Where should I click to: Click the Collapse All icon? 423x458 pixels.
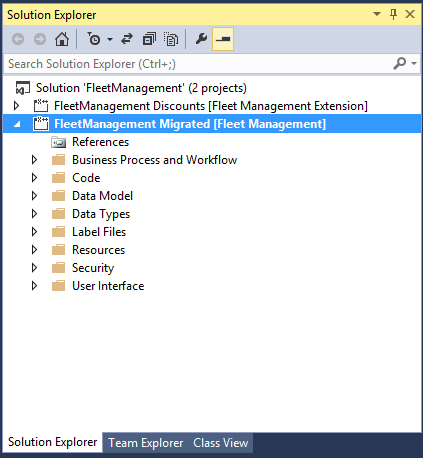(x=149, y=39)
